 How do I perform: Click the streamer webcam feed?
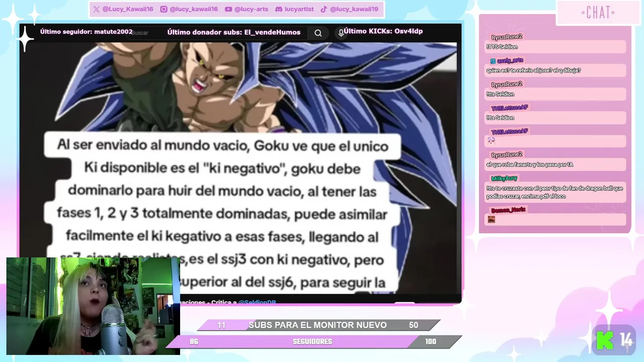click(93, 306)
